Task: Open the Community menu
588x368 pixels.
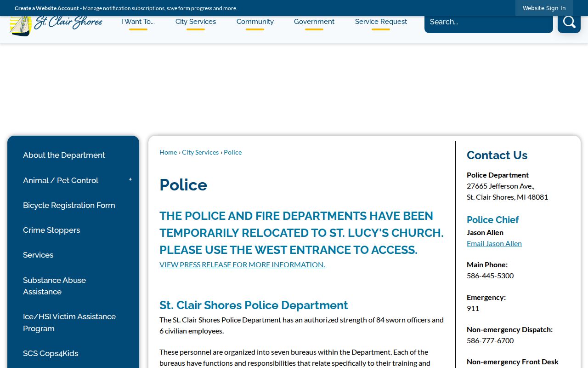Action: (x=255, y=22)
